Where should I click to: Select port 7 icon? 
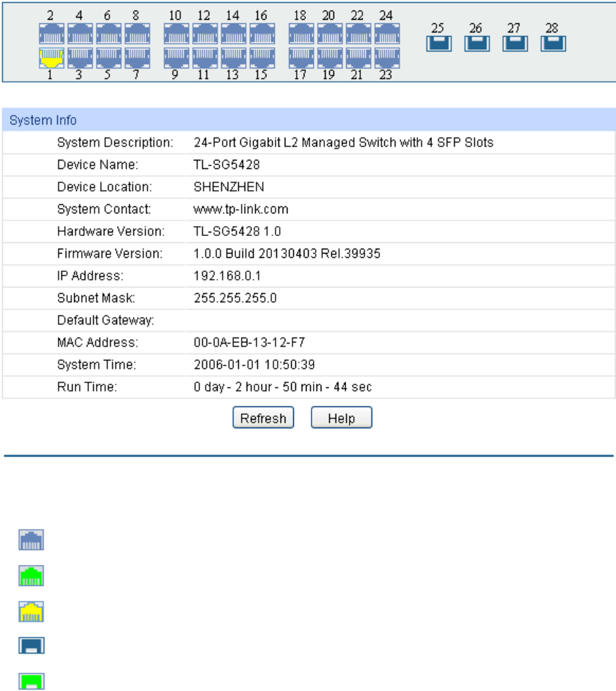tap(137, 58)
